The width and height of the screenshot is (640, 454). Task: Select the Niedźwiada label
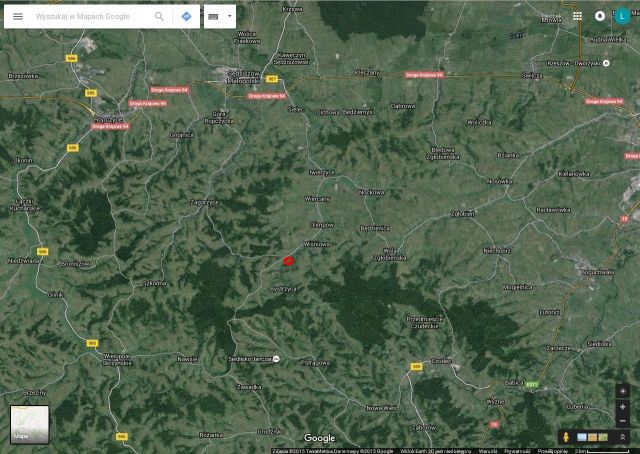click(x=24, y=260)
